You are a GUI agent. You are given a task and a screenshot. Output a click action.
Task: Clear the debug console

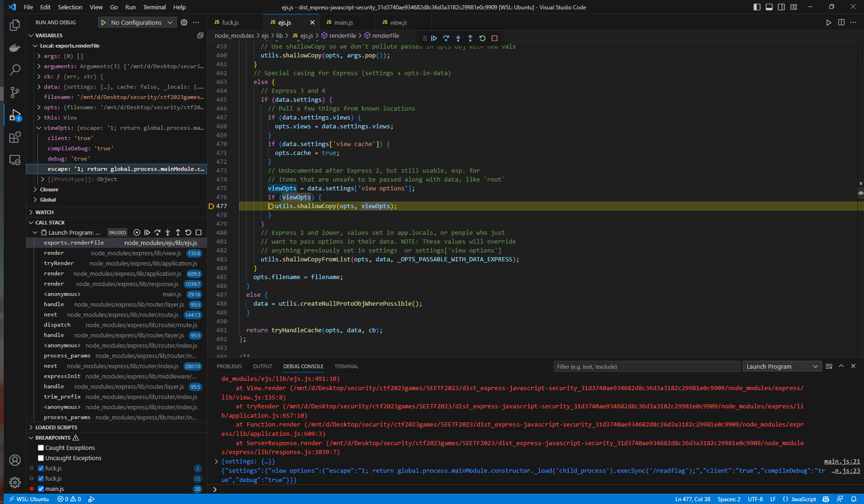click(829, 366)
